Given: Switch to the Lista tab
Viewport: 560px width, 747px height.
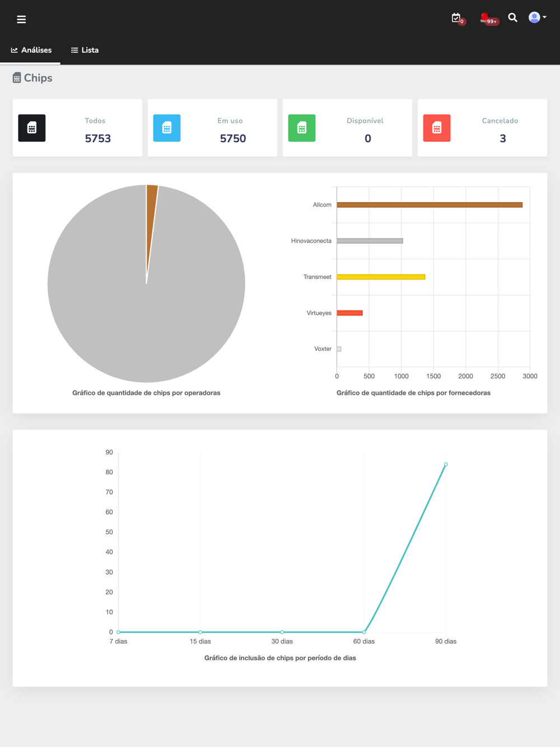Looking at the screenshot, I should click(85, 50).
